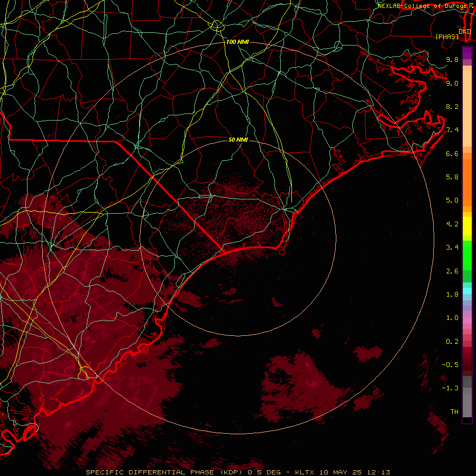The width and height of the screenshot is (476, 476).
Task: Click the -0.5 value on the color scale
Action: coord(450,365)
